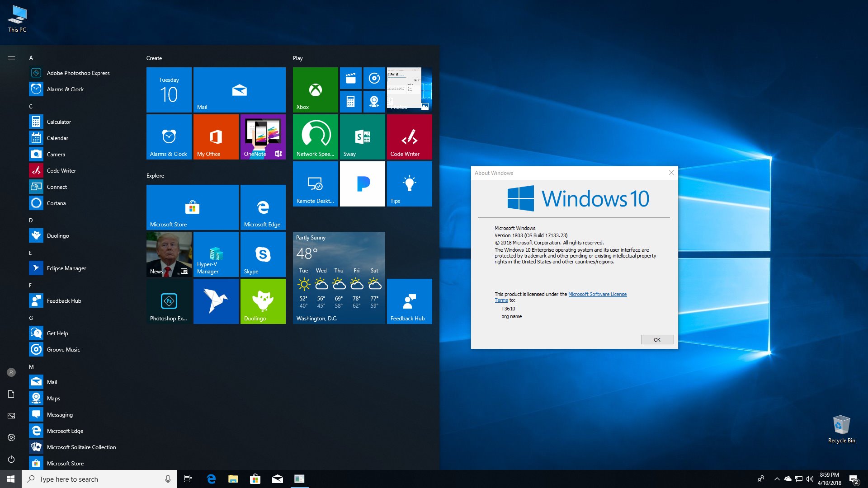Open the Hyper-V Manager tile
Image resolution: width=868 pixels, height=488 pixels.
tap(216, 254)
